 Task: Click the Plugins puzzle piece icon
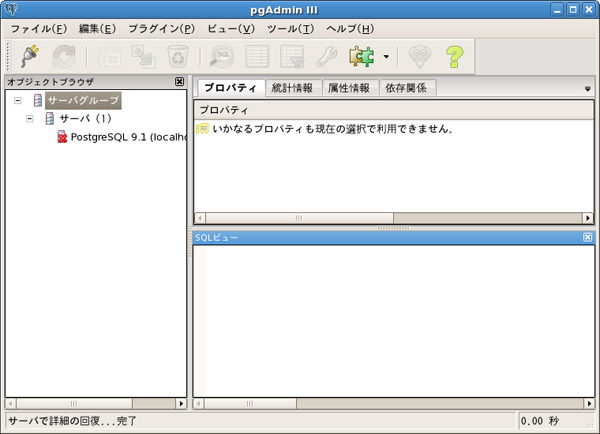[x=361, y=57]
